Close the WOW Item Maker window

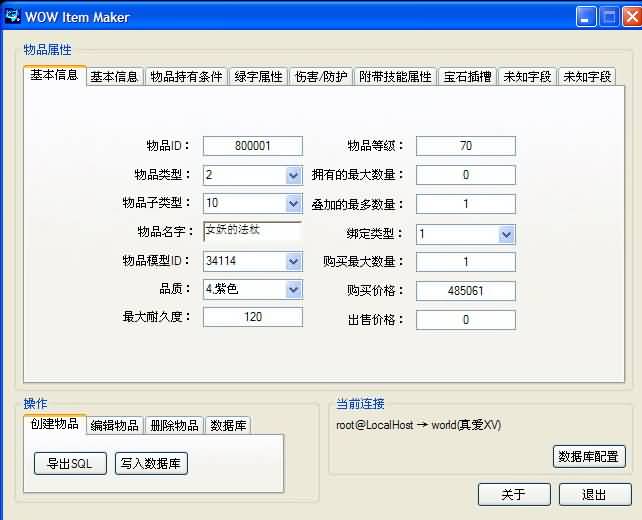coord(632,17)
